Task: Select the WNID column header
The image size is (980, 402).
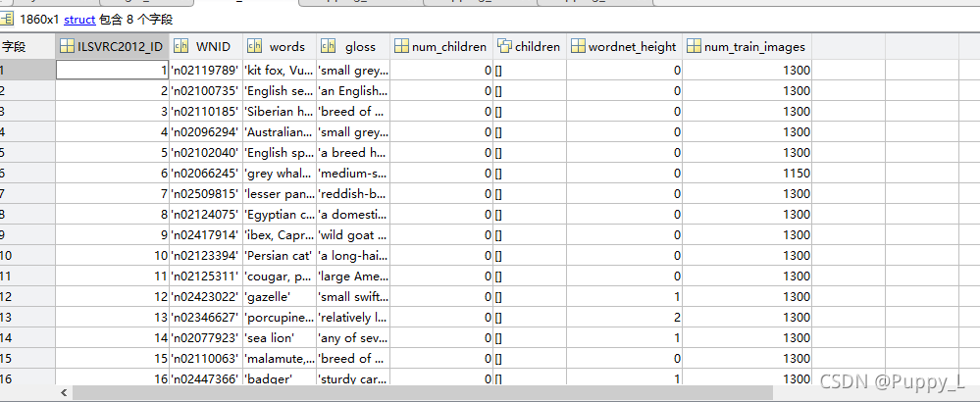Action: 206,46
